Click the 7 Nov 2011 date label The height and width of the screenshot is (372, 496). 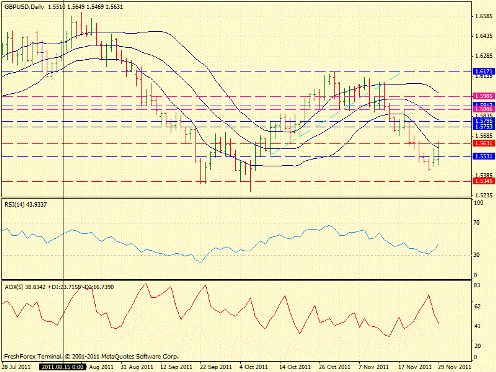(x=374, y=367)
